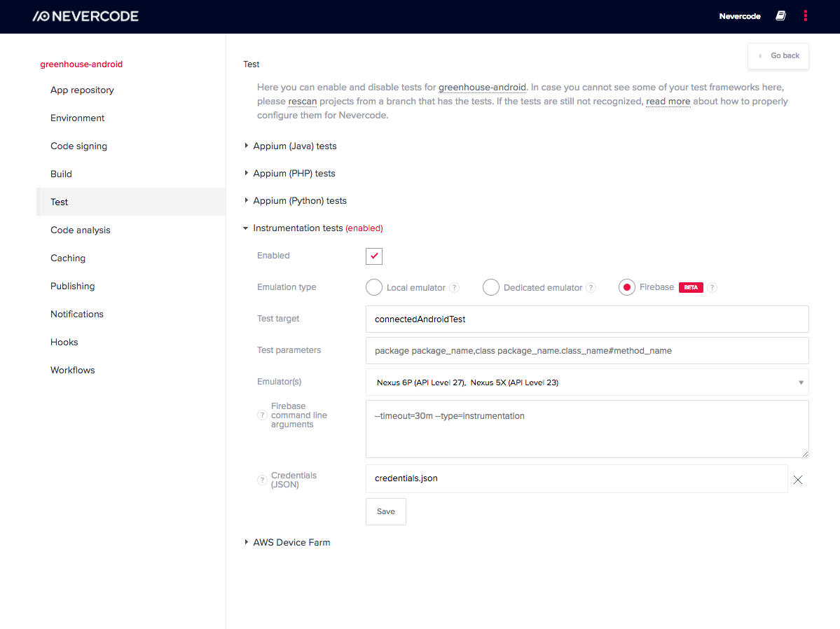
Task: Select the Local emulator radio button
Action: 374,287
